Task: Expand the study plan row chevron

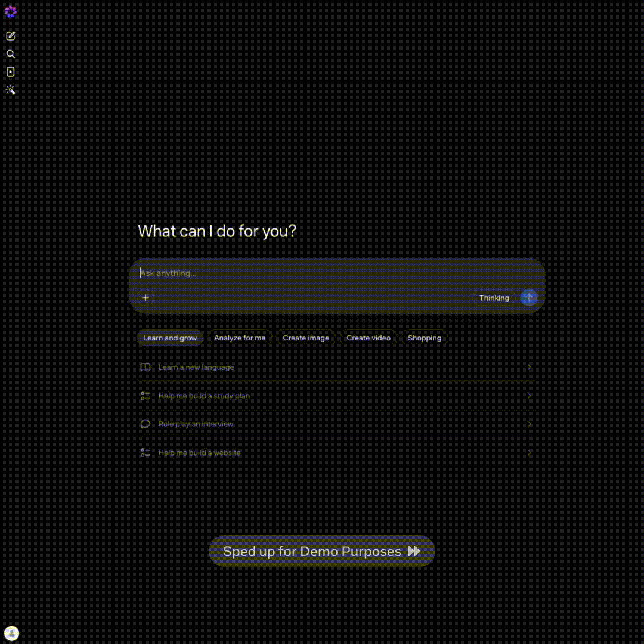Action: pyautogui.click(x=529, y=396)
